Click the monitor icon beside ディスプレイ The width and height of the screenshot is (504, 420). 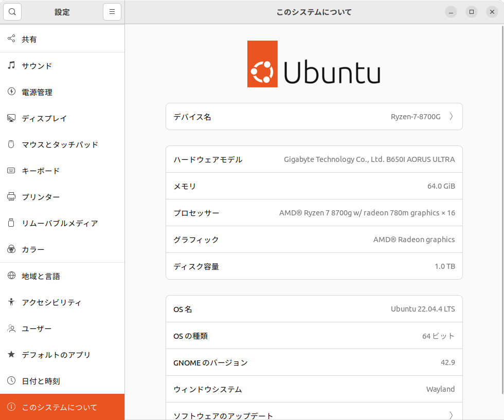tap(11, 118)
